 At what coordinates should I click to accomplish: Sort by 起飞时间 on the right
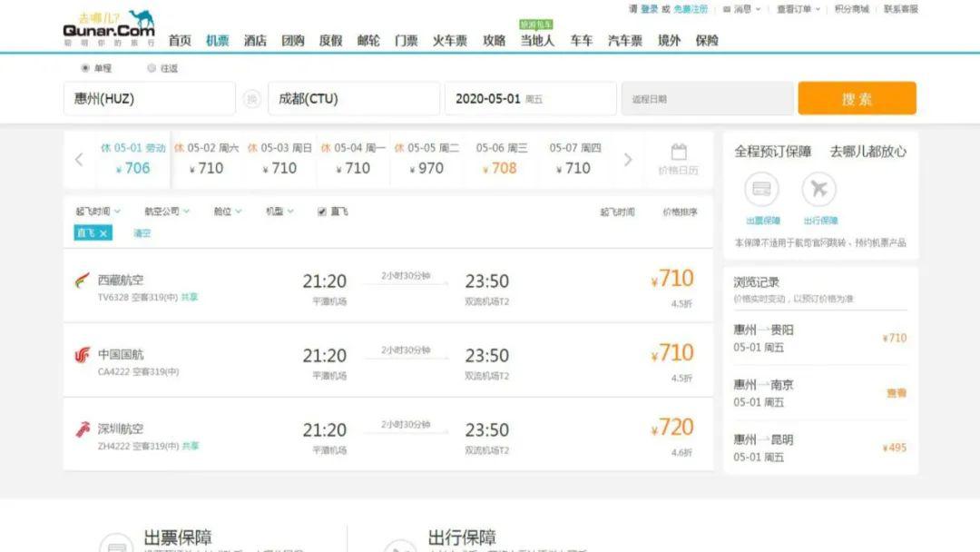click(x=618, y=212)
